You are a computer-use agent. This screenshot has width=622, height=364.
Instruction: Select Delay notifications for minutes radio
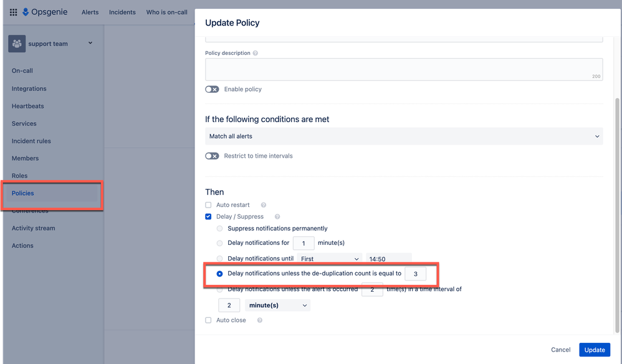click(219, 243)
